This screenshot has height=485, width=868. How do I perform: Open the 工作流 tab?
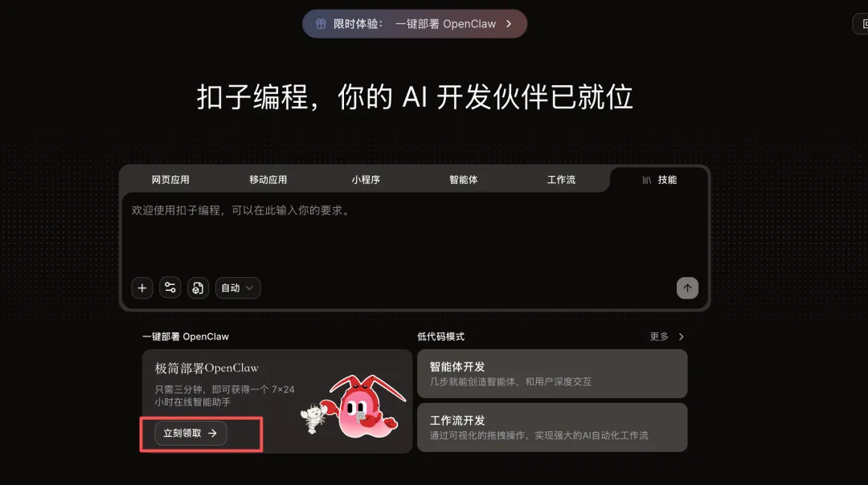point(561,180)
